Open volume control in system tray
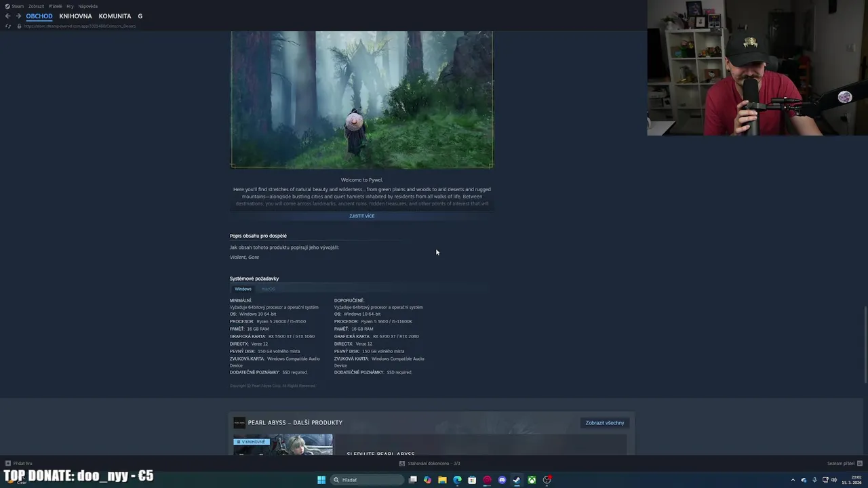This screenshot has height=488, width=868. point(833,480)
